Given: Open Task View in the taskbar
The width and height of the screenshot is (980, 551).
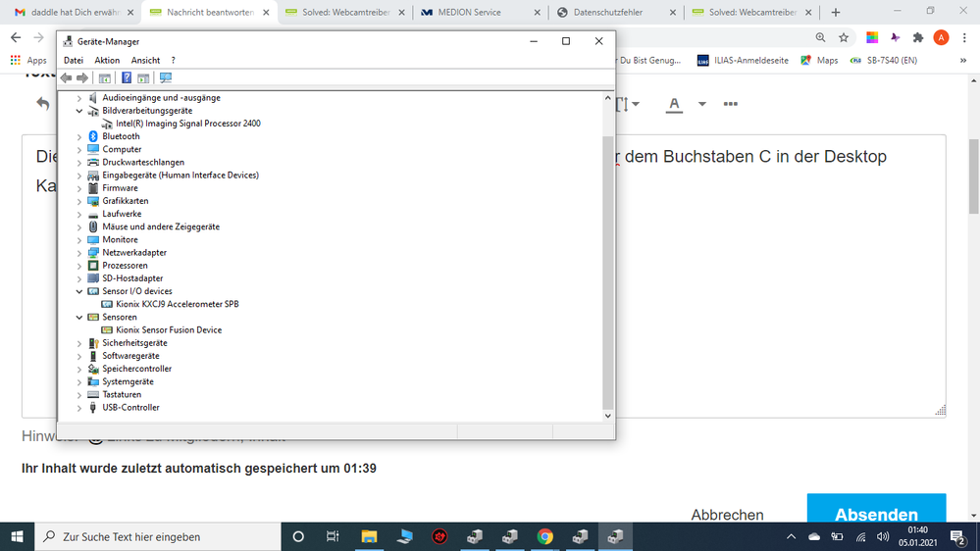Looking at the screenshot, I should tap(333, 536).
